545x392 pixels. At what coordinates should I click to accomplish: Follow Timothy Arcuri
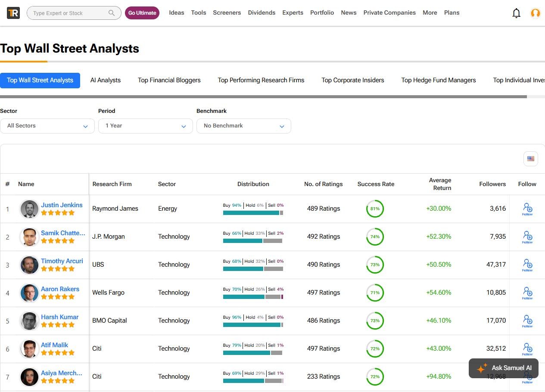pyautogui.click(x=527, y=265)
